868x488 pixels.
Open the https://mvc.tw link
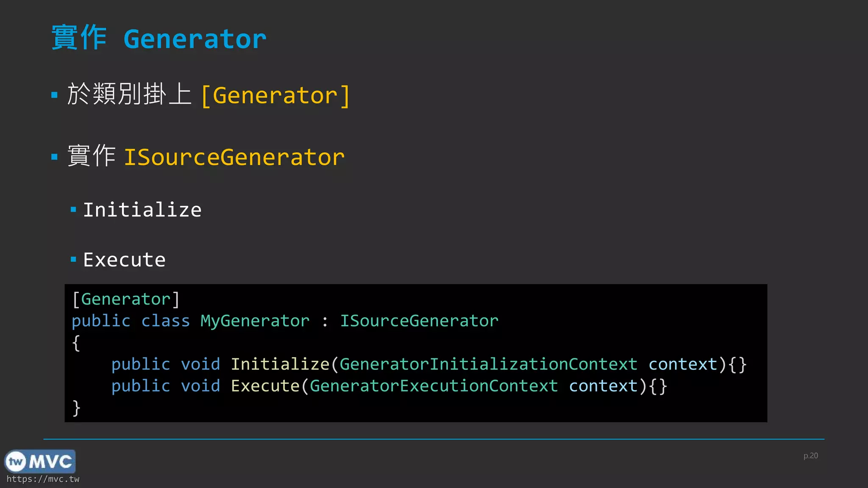(x=43, y=479)
